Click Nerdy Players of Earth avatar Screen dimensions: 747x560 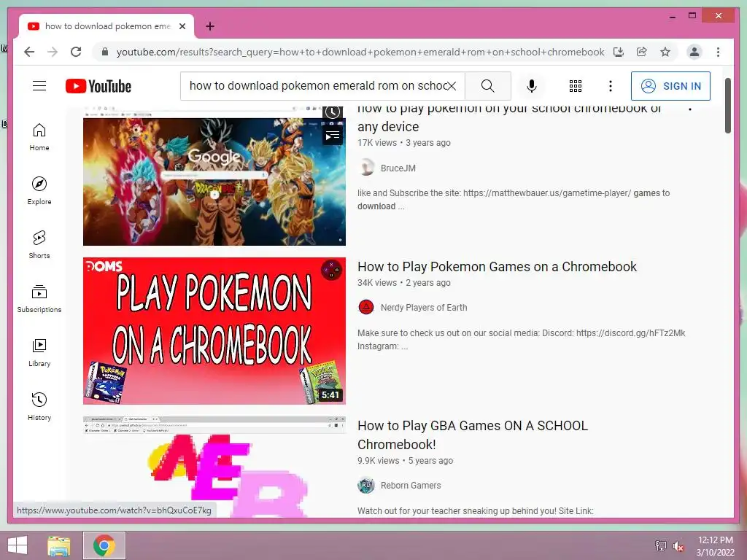pos(366,307)
